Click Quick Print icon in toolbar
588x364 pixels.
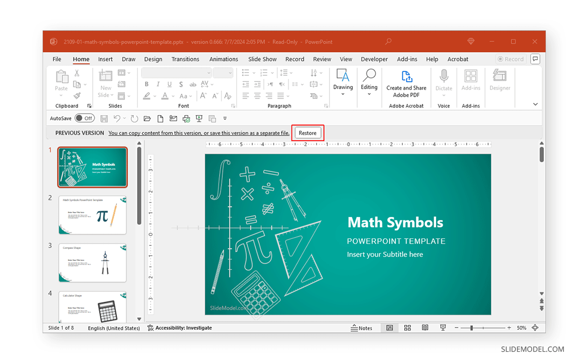tap(186, 119)
